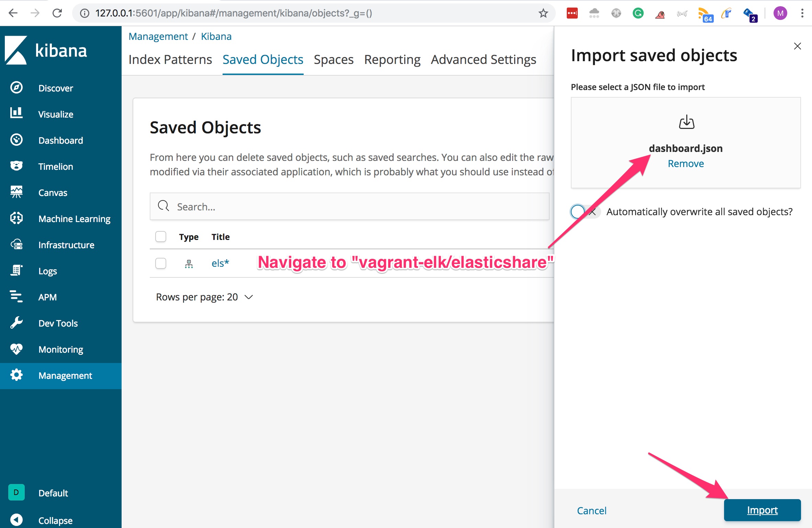812x528 pixels.
Task: Open Monitoring heartbeat icon
Action: (16, 349)
